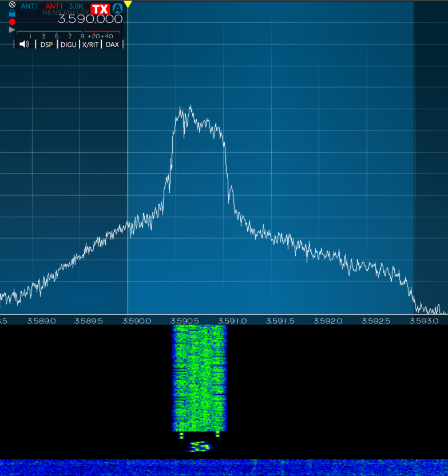Open the DSP tab
This screenshot has width=448, height=476.
pos(46,45)
